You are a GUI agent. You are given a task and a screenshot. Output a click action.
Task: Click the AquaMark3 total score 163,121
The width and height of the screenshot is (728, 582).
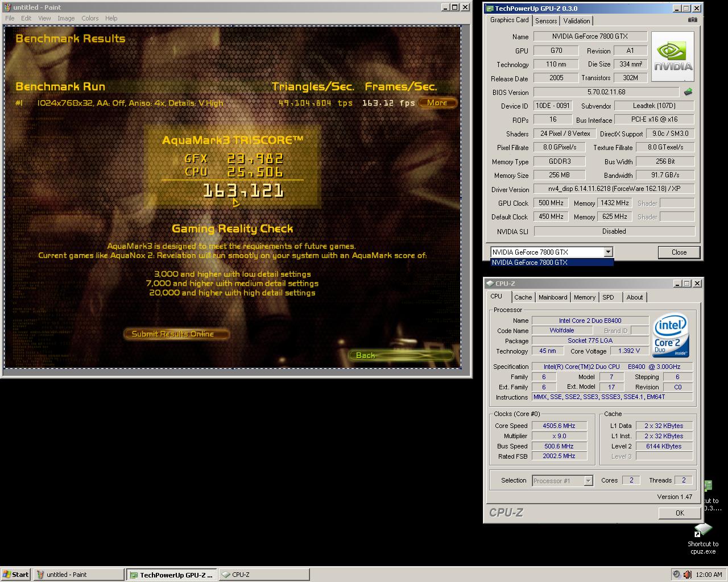click(243, 190)
